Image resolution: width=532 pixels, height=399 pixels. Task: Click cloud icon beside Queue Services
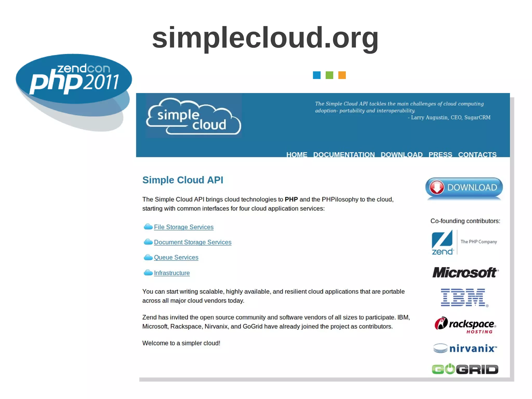148,257
